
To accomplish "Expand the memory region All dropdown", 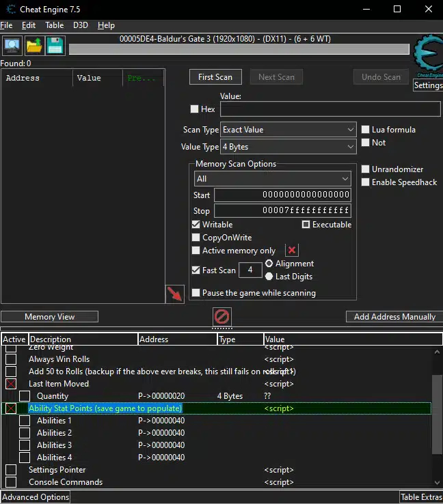I will [x=272, y=179].
